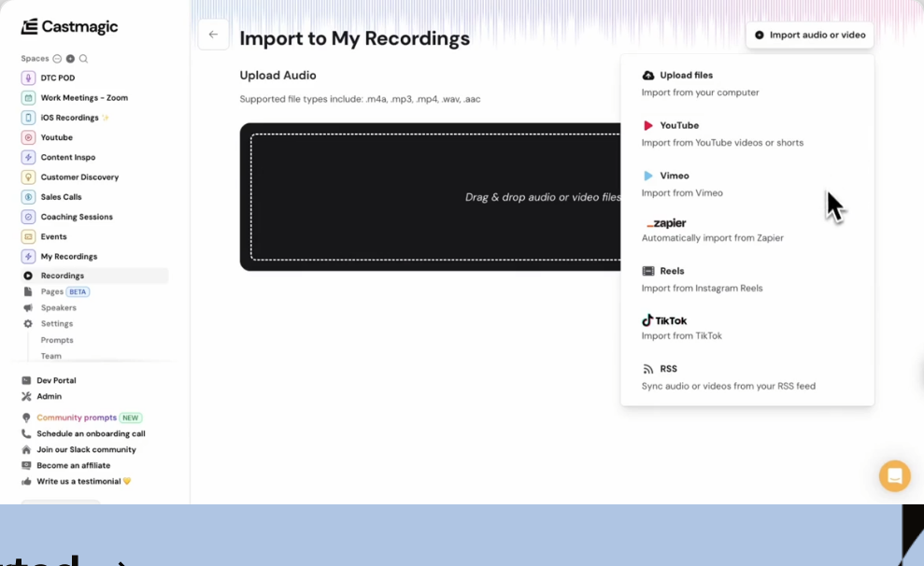This screenshot has width=924, height=566.
Task: Open the chat support bubble
Action: click(894, 475)
